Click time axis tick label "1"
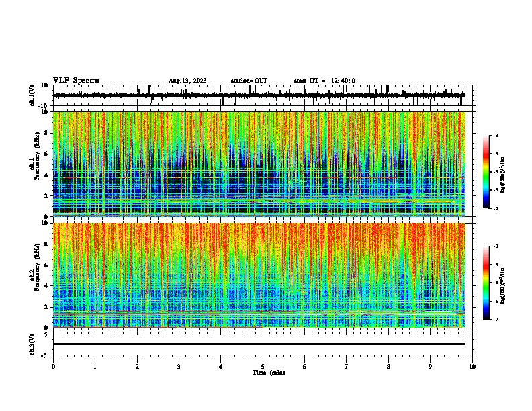The height and width of the screenshot is (411, 532). (95, 367)
